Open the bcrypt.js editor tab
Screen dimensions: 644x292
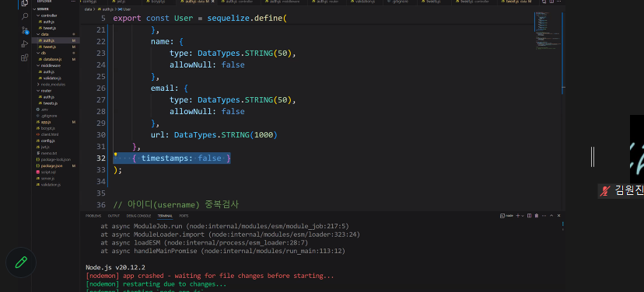[158, 2]
